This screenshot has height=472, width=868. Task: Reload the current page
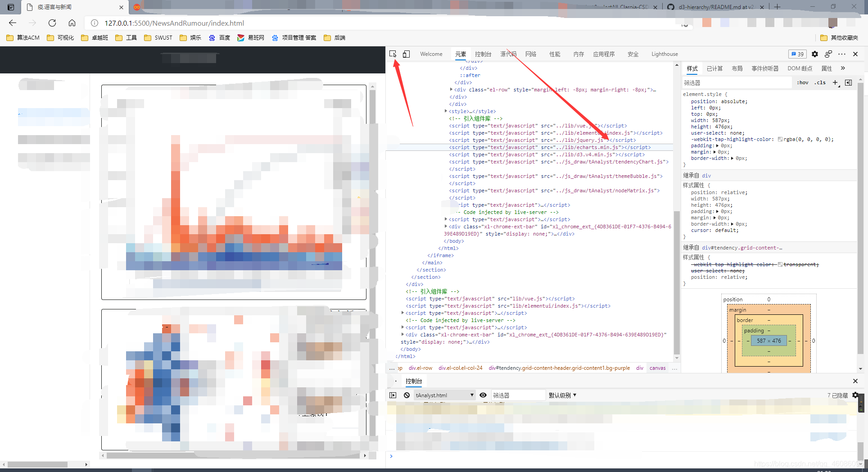point(52,23)
